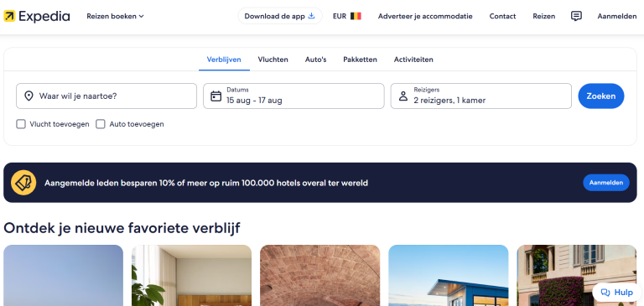Open the messages chat bubble icon
The height and width of the screenshot is (306, 644).
coord(576,16)
